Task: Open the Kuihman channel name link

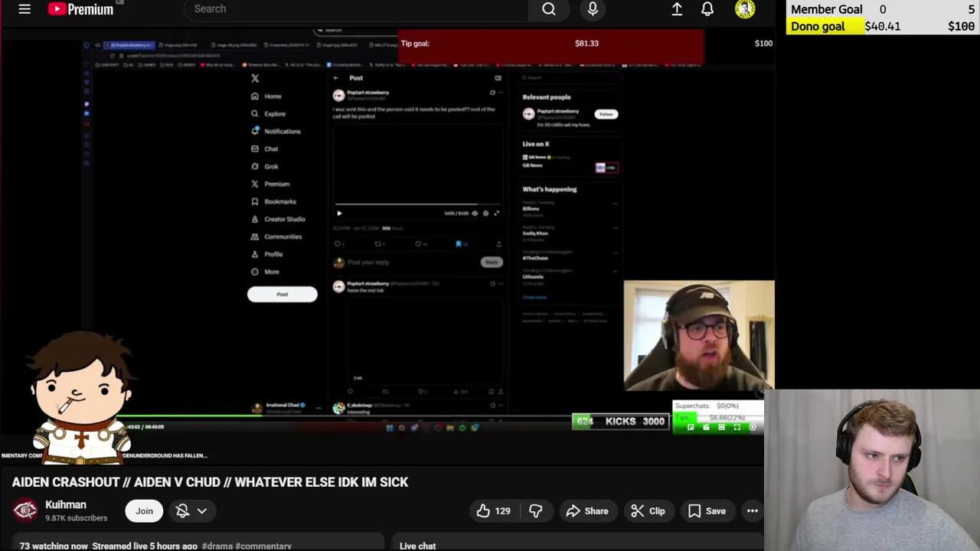Action: 66,505
